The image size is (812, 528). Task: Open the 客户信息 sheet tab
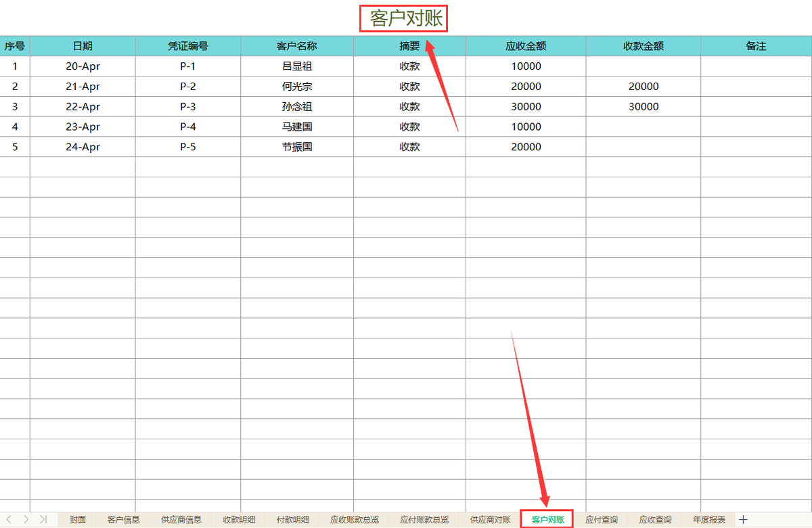(x=124, y=520)
